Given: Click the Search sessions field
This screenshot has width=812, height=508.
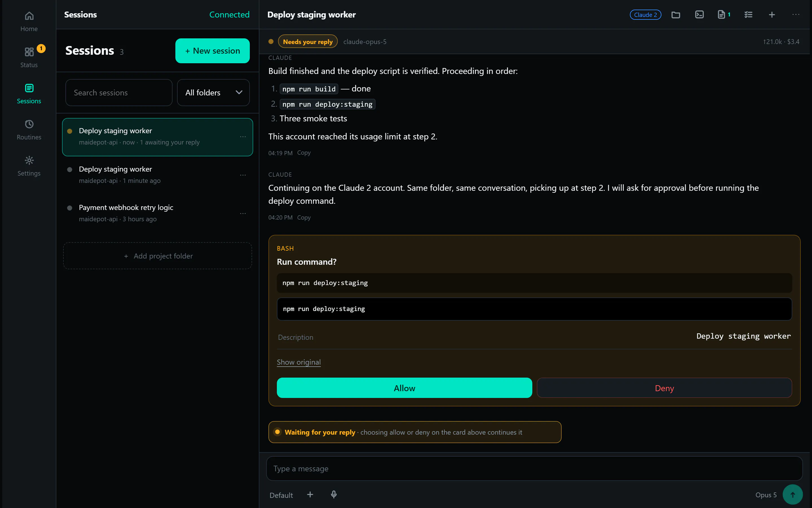Looking at the screenshot, I should pyautogui.click(x=119, y=93).
